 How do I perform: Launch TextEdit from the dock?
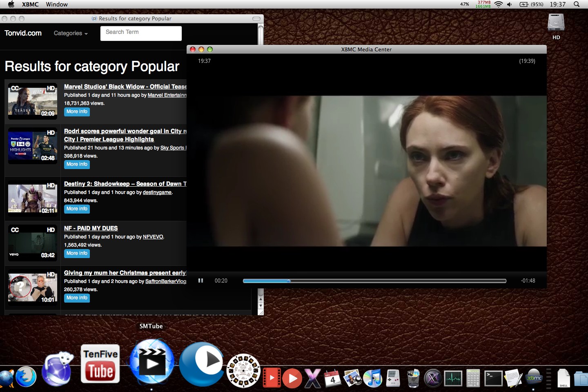pos(513,378)
